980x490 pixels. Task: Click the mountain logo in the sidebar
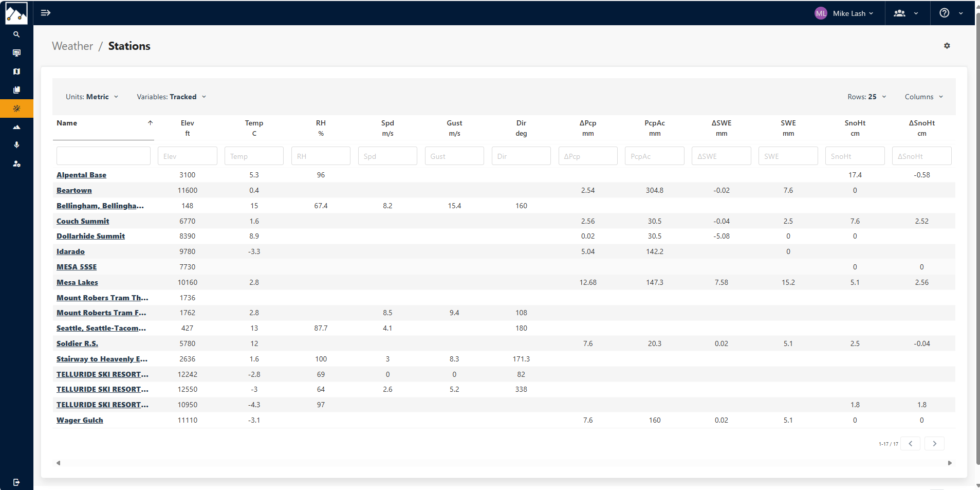point(16,13)
